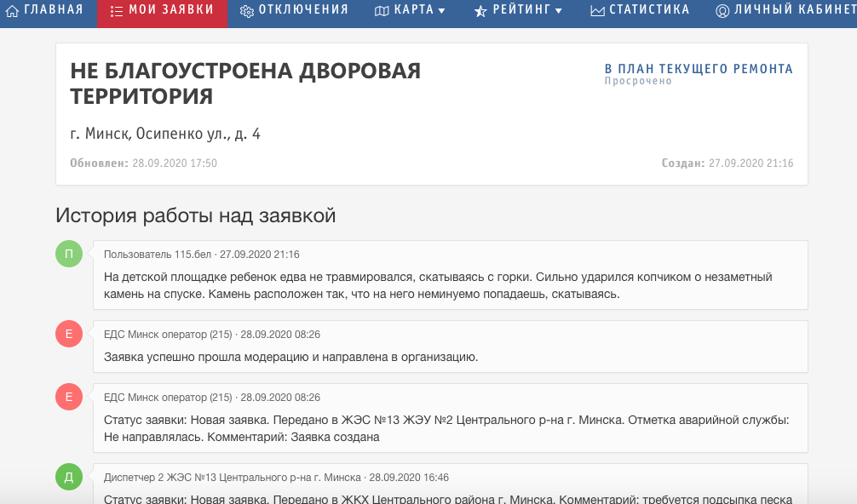Click the gear icon beside Отключения
The width and height of the screenshot is (857, 504).
[247, 11]
